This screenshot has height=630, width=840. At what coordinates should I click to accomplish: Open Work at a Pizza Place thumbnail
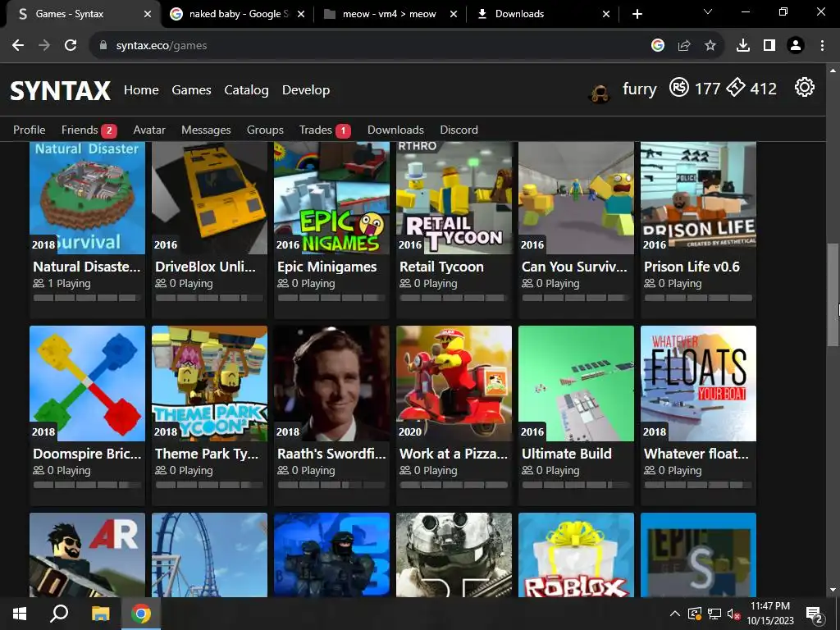[x=454, y=384]
